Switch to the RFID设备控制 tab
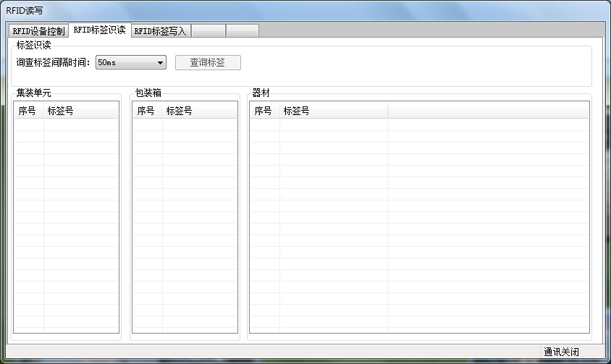This screenshot has height=364, width=611. (38, 31)
